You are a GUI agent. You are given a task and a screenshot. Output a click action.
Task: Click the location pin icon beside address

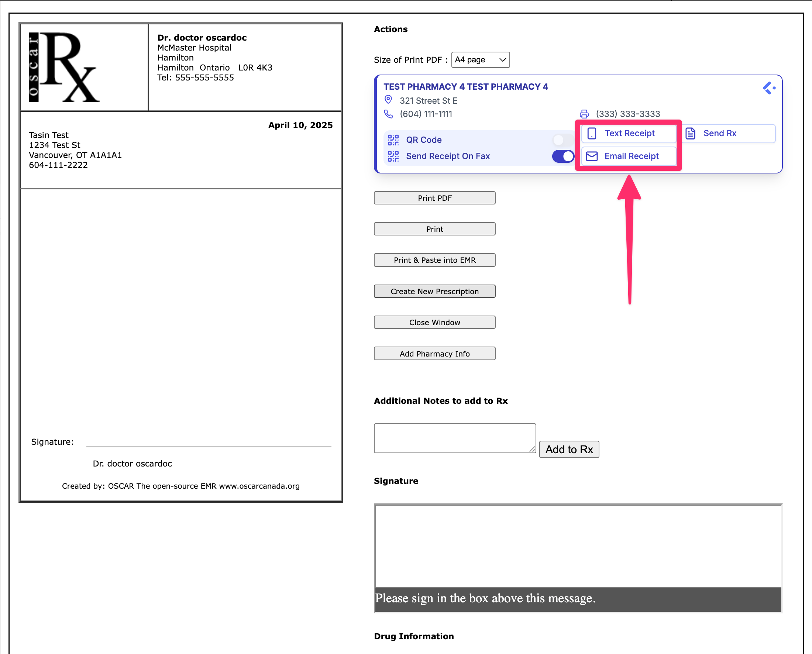tap(388, 100)
